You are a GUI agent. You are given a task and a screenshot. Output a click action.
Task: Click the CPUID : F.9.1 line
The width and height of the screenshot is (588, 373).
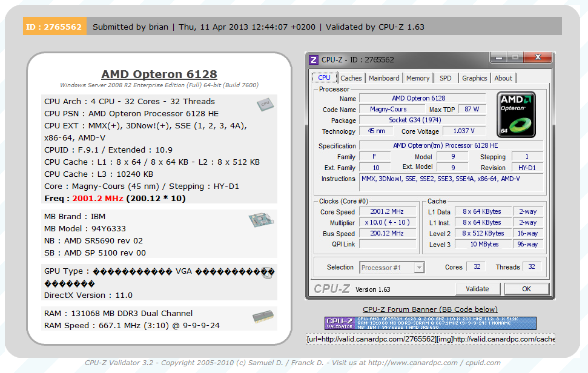(x=108, y=150)
